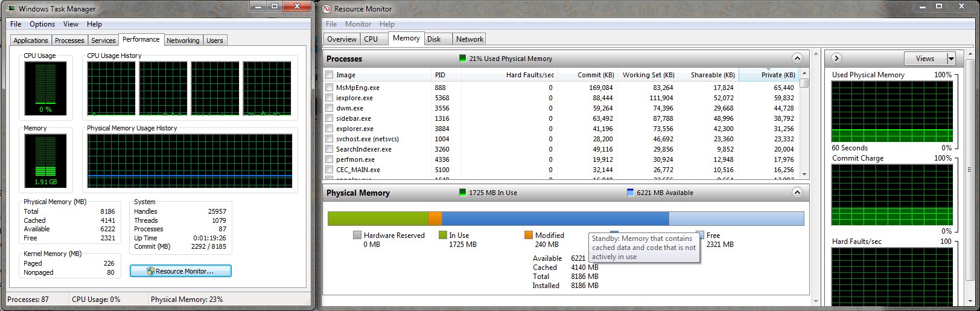The width and height of the screenshot is (980, 311).
Task: Check the sidebar.exe process checkbox
Action: coord(329,118)
